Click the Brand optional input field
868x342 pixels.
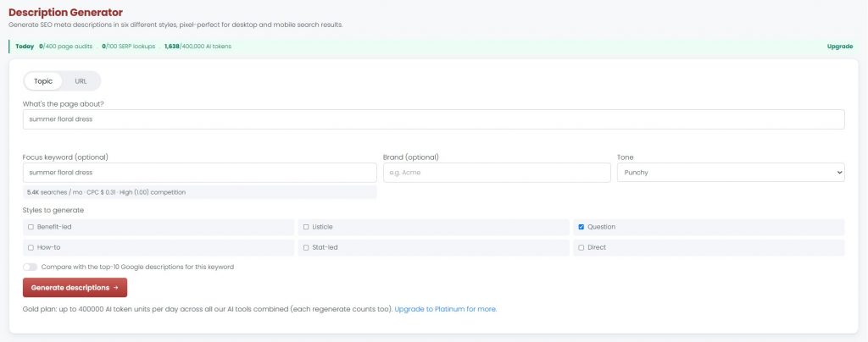497,173
